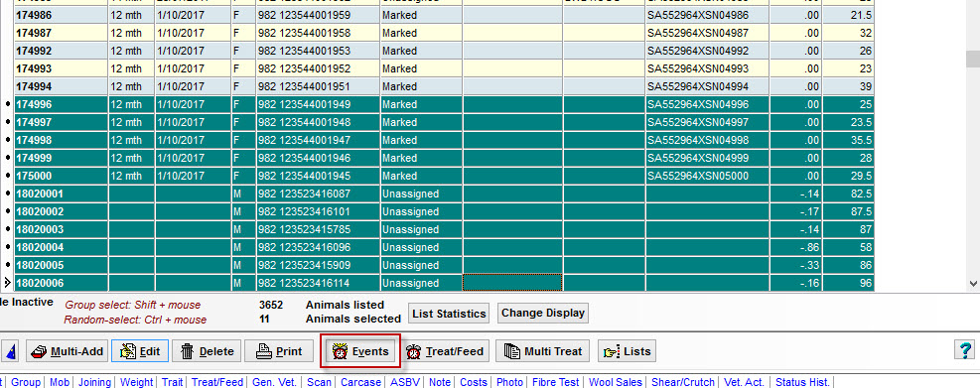The image size is (980, 388).
Task: Click animal ID 174996
Action: pyautogui.click(x=34, y=104)
